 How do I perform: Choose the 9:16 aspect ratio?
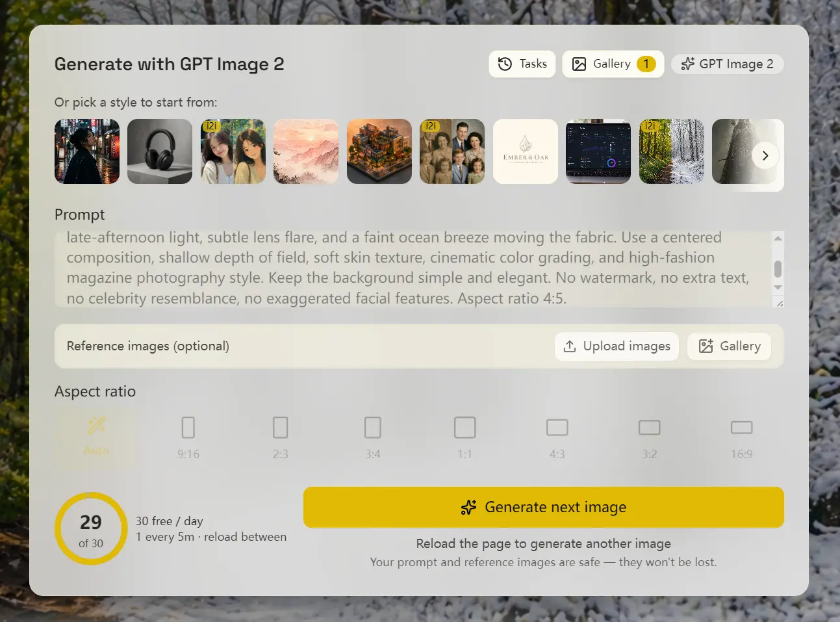(188, 437)
